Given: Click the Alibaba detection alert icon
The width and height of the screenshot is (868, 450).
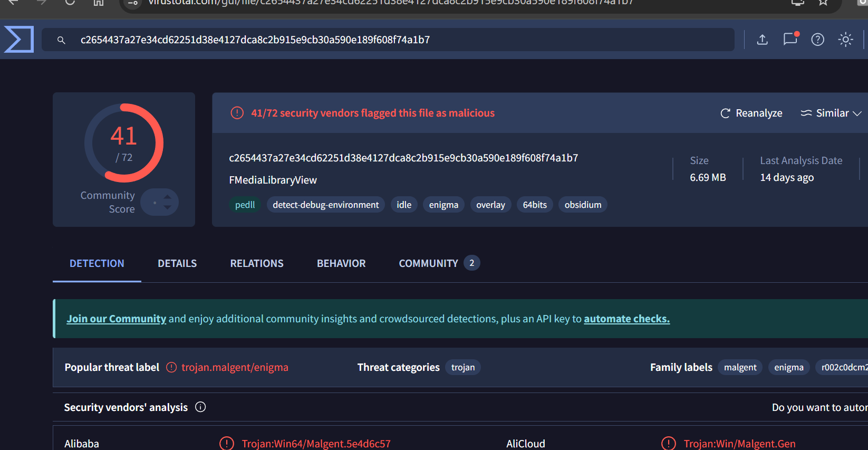Looking at the screenshot, I should 227,444.
